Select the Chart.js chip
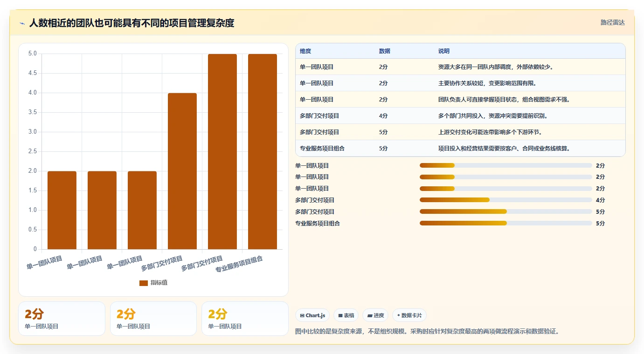 (x=312, y=315)
